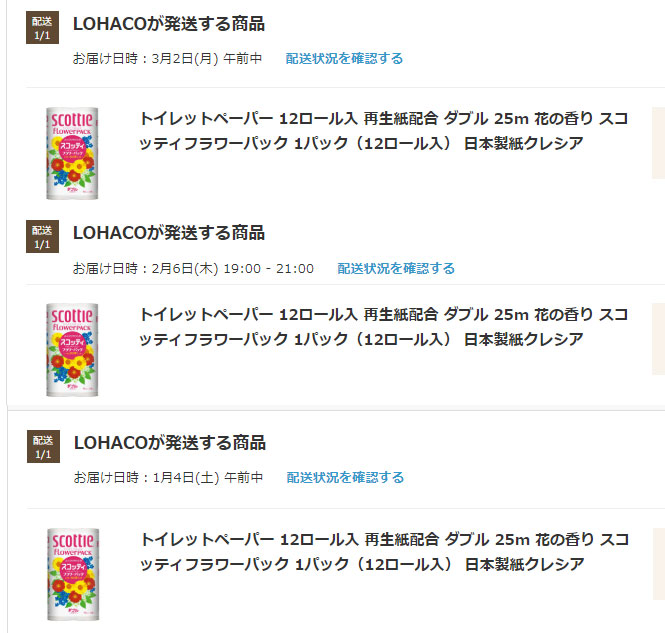
Task: Open the Scottie thumbnail in the 2月6日 order
Action: [72, 350]
